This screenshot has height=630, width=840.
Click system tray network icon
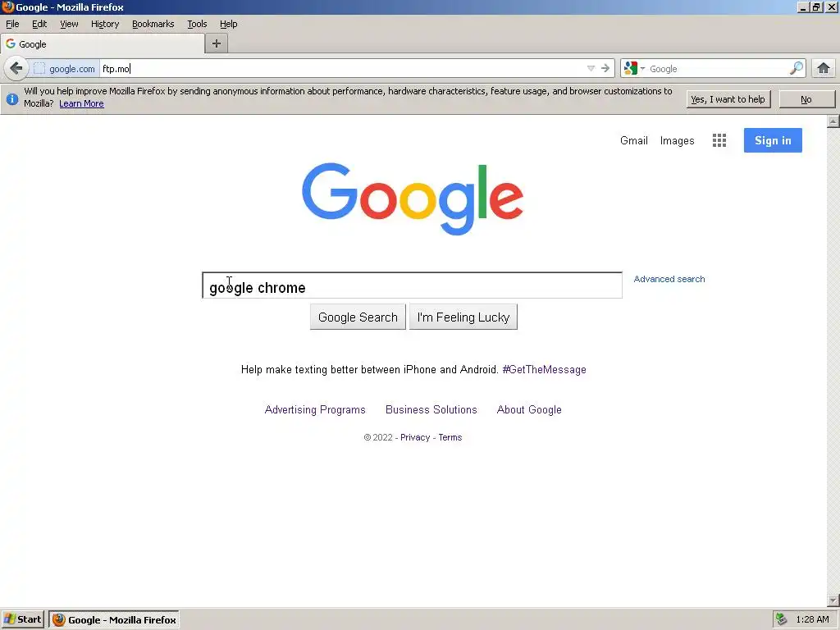(x=782, y=619)
